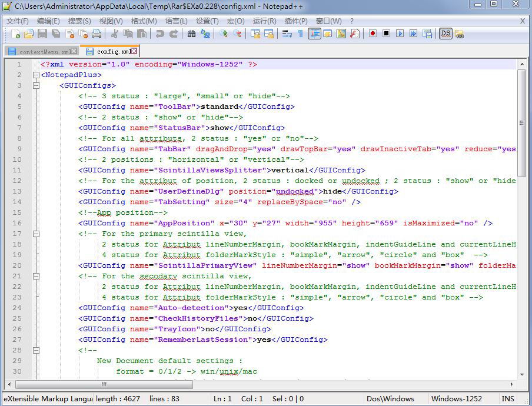This screenshot has width=532, height=406.
Task: Close the contextMenu.xml tab
Action: [74, 51]
